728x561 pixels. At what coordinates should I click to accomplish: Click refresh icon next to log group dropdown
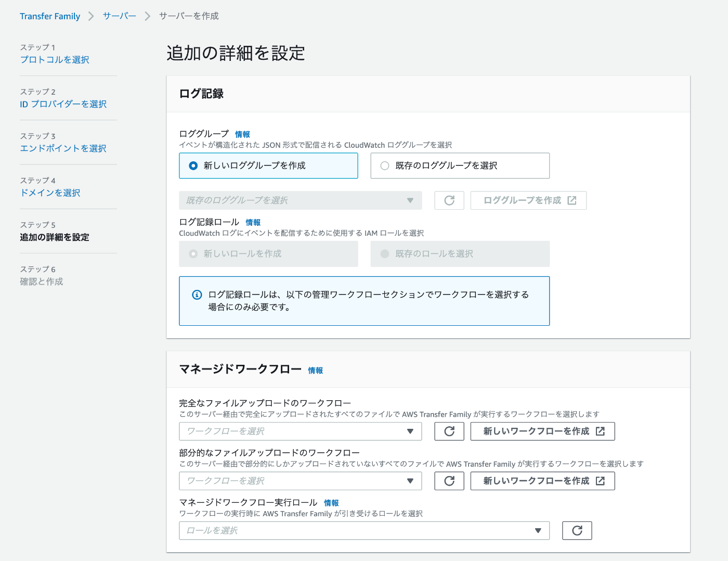tap(449, 200)
